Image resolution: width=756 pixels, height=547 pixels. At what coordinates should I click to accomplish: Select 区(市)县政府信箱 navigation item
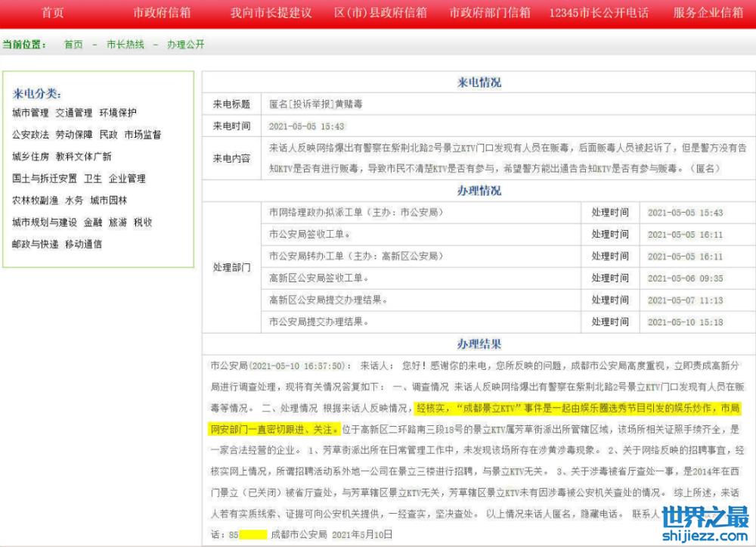[x=380, y=13]
